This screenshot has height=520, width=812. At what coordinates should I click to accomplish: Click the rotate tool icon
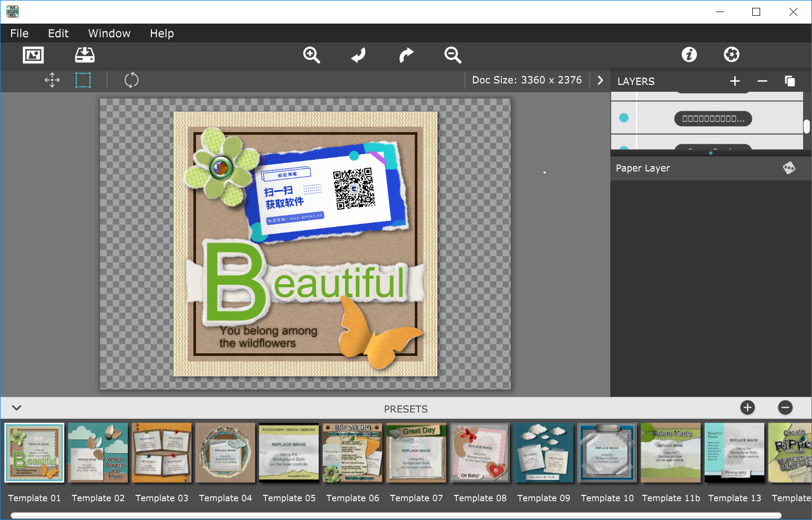(131, 80)
